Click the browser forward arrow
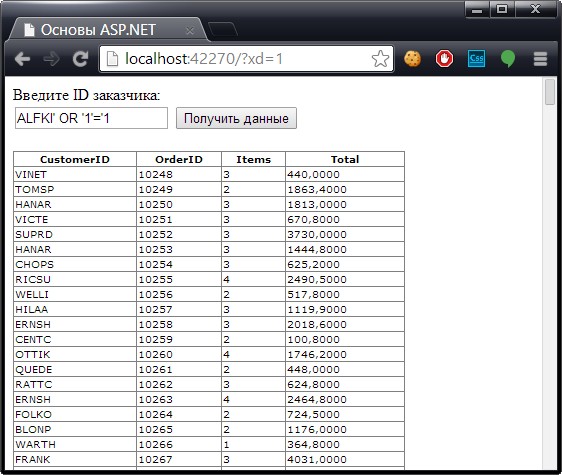The width and height of the screenshot is (562, 475). point(51,59)
